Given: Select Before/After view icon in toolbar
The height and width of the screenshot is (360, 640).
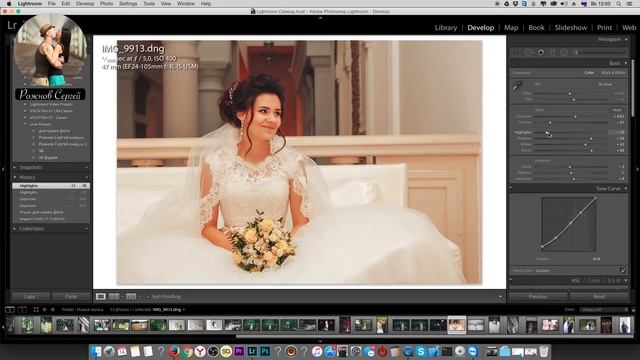Looking at the screenshot, I should [114, 297].
